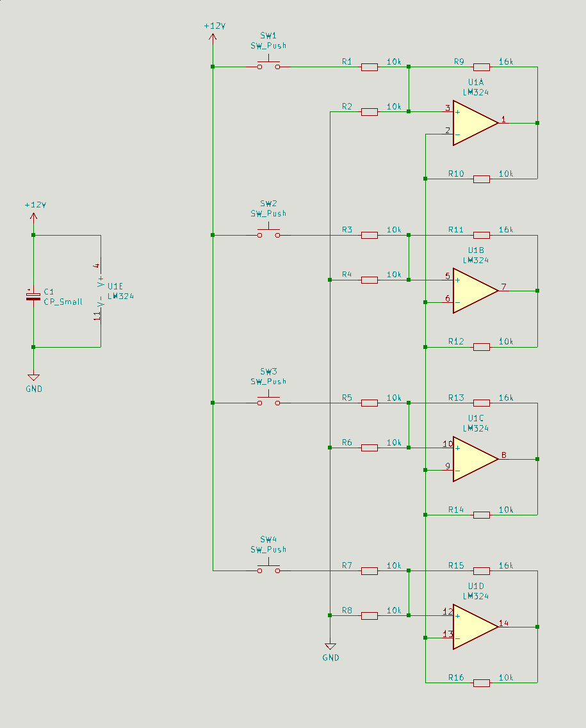Select the C1 polarized capacitor symbol
The image size is (586, 728).
point(33,295)
